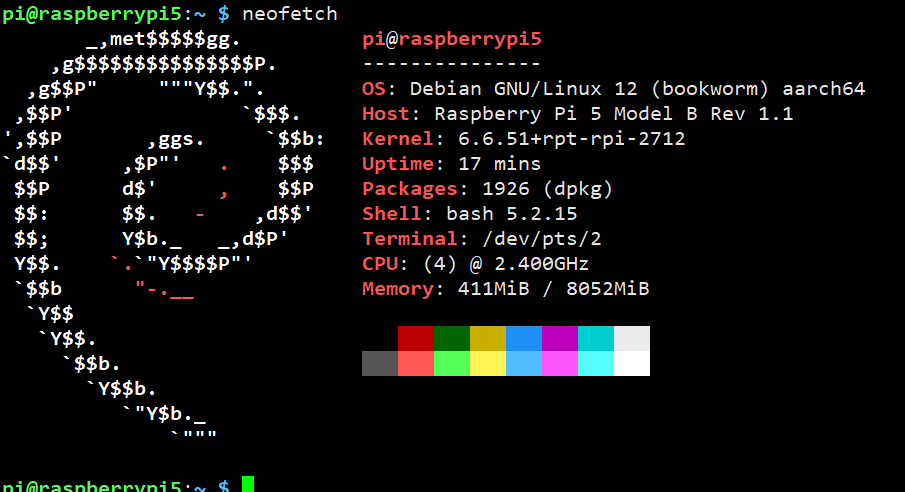Click the purple color block in top row
Viewport: 905px width, 492px height.
click(560, 338)
